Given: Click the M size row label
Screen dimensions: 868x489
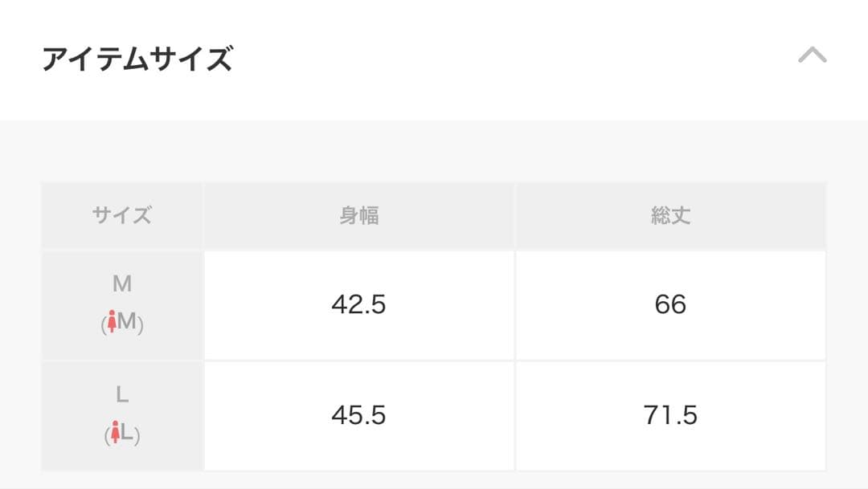Looking at the screenshot, I should click(x=122, y=305).
